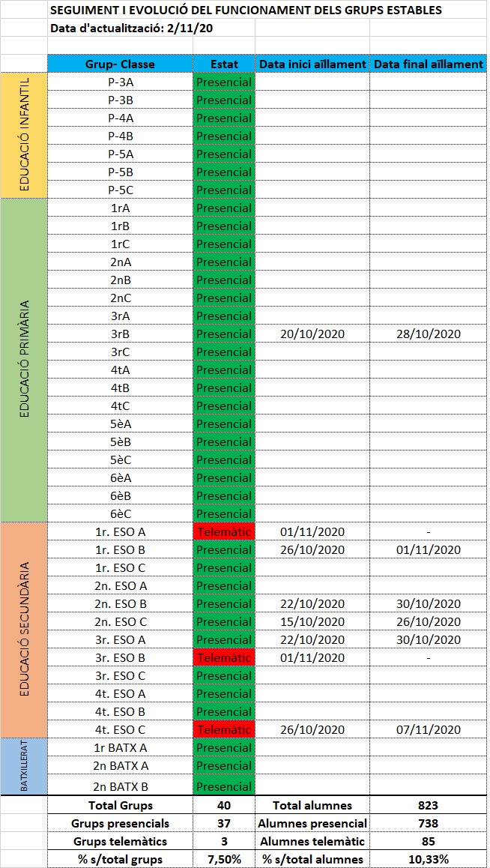This screenshot has width=490, height=868.
Task: Click the Data final aïllament header
Action: 428,64
